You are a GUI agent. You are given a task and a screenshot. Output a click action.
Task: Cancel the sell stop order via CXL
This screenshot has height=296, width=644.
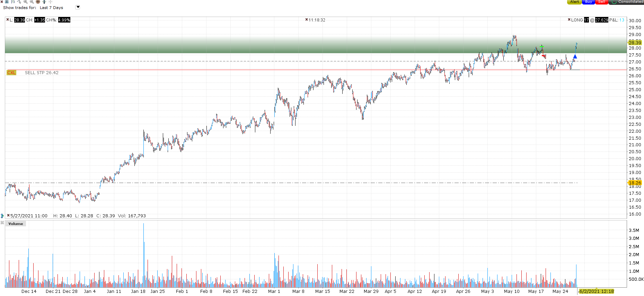11,72
